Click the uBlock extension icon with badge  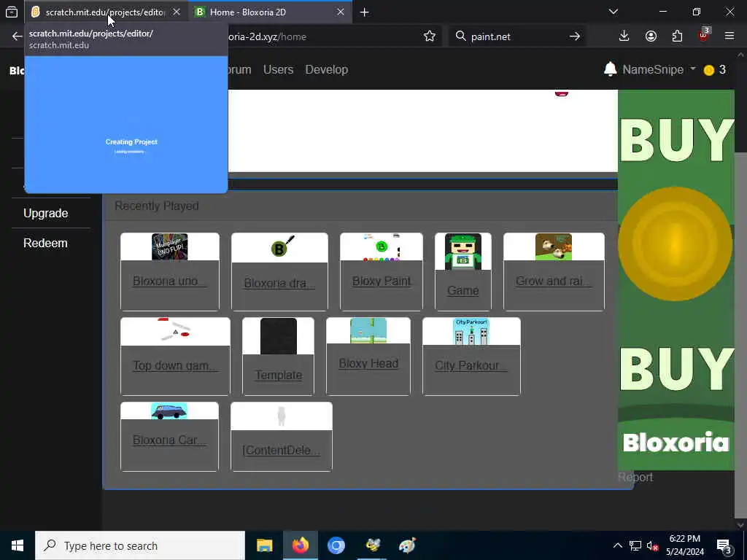point(704,35)
